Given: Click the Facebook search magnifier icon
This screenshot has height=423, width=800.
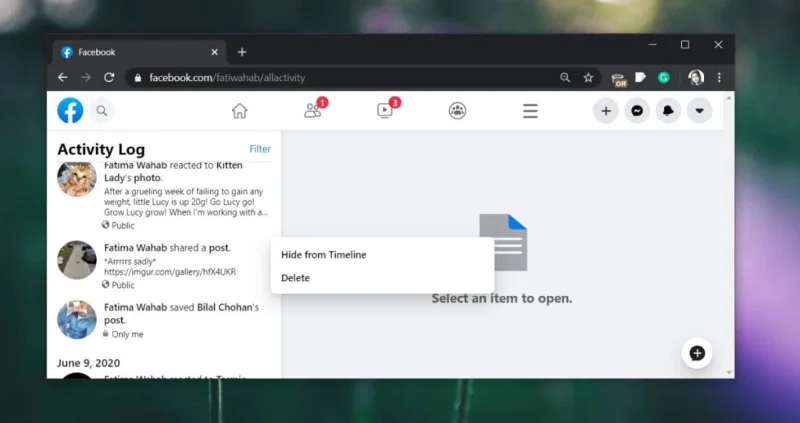Looking at the screenshot, I should click(102, 111).
